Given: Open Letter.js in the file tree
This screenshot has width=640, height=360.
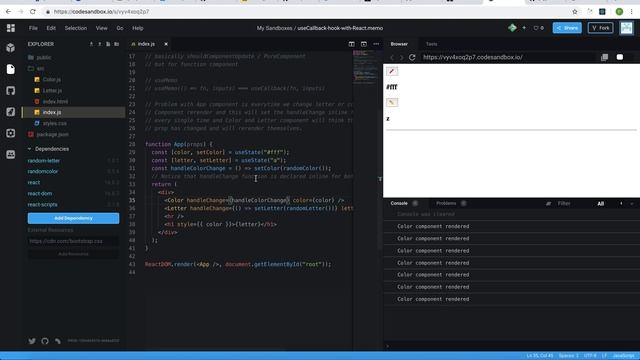Looking at the screenshot, I should point(52,91).
